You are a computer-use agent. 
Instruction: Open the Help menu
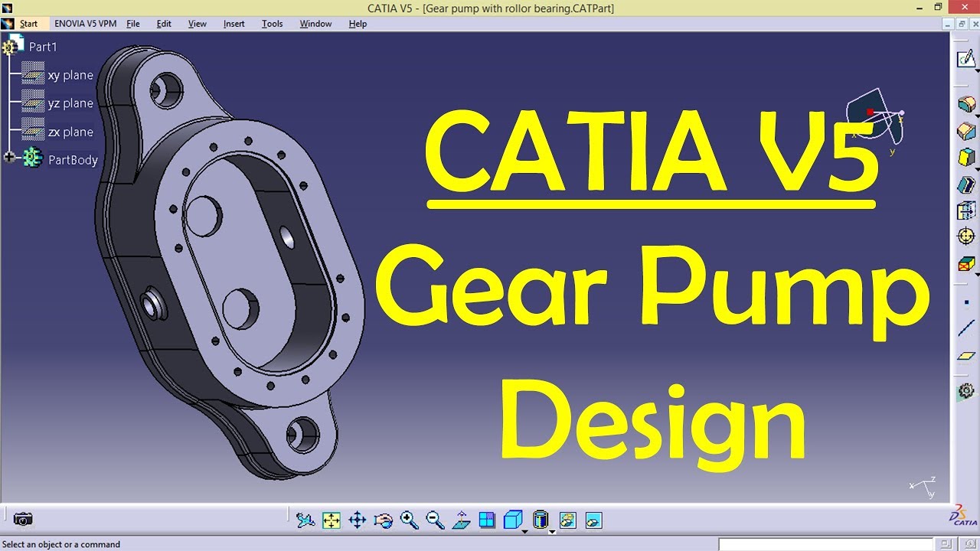tap(358, 24)
